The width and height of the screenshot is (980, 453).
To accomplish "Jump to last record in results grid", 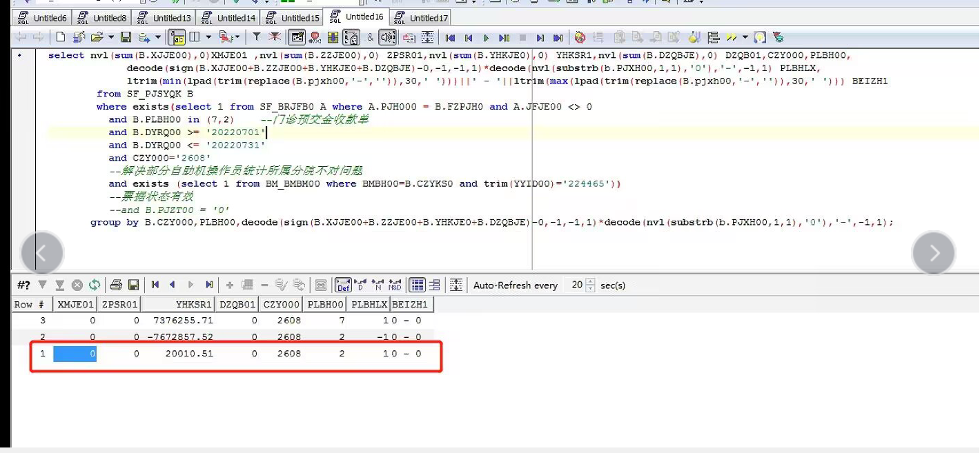I will click(209, 285).
